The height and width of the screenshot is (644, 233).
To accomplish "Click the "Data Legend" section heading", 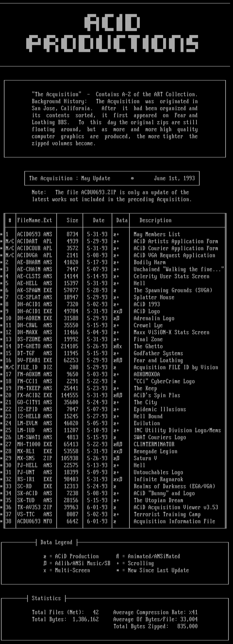I will click(56, 542).
